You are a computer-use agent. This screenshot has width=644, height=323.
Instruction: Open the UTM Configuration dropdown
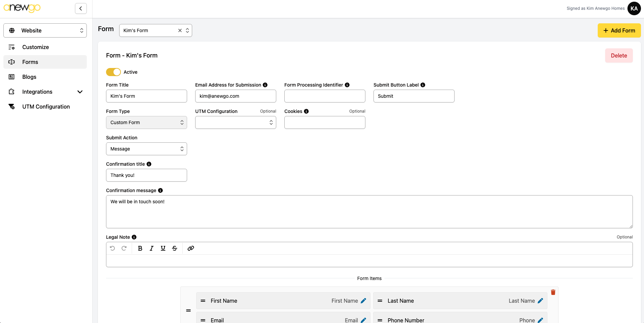pos(236,122)
